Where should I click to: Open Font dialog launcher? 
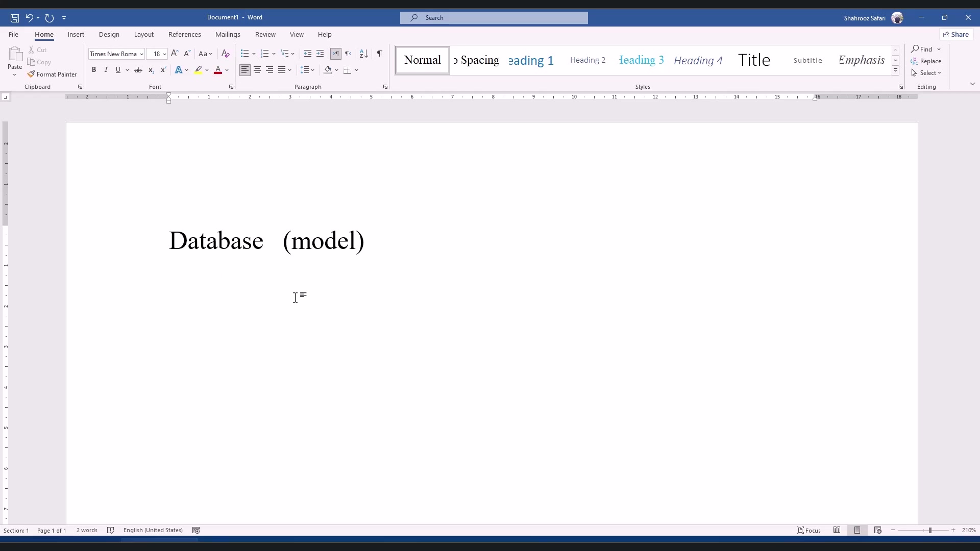[x=231, y=87]
